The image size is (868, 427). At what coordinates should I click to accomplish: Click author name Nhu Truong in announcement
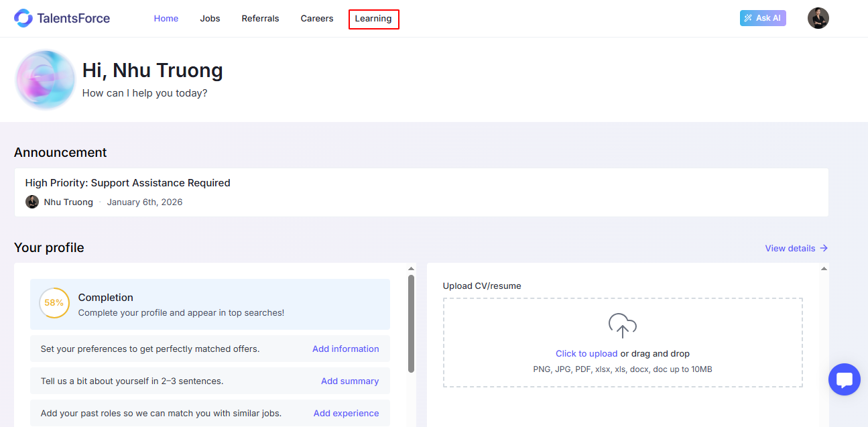click(x=68, y=202)
